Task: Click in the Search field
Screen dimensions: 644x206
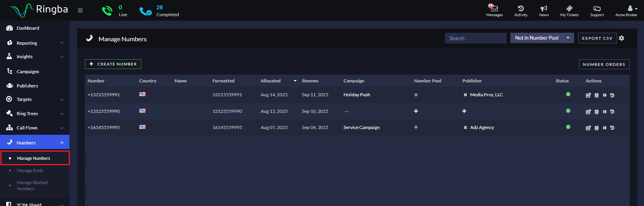Action: (x=475, y=38)
